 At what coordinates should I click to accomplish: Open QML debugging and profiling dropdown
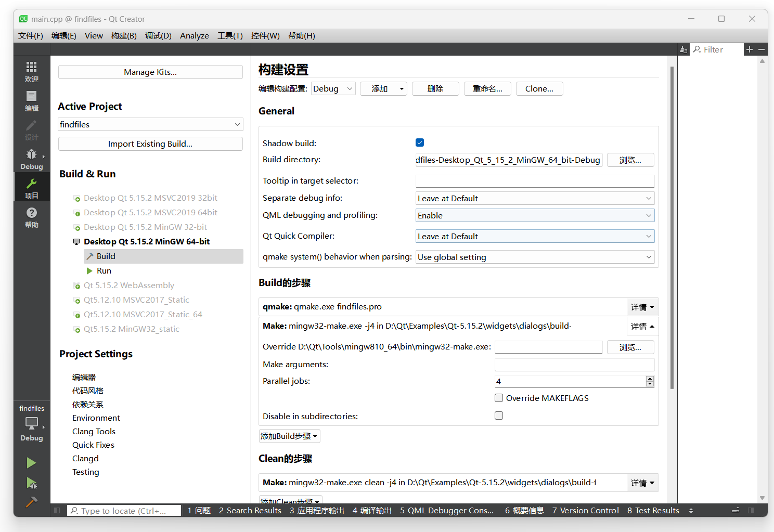tap(535, 215)
